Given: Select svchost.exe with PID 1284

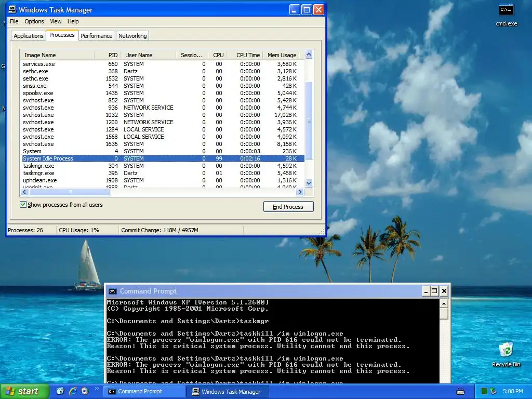Looking at the screenshot, I should pos(162,129).
